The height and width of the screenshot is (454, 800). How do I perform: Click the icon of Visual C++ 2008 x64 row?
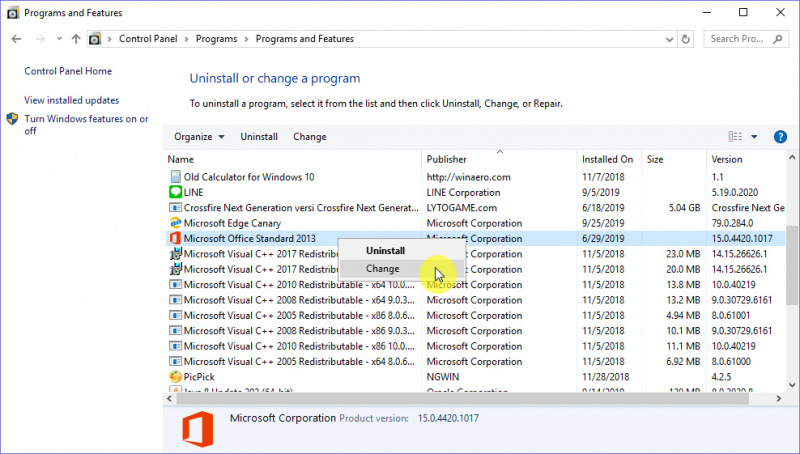tap(176, 300)
